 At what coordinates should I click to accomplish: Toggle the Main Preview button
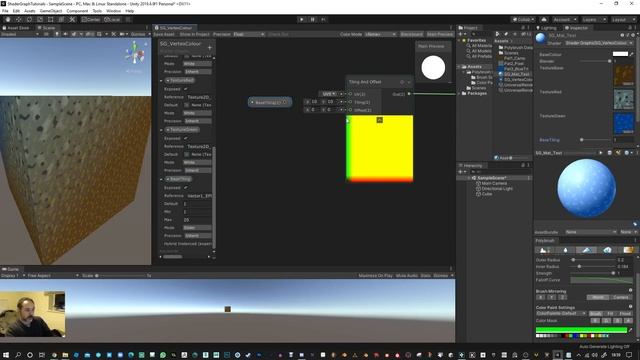point(440,34)
